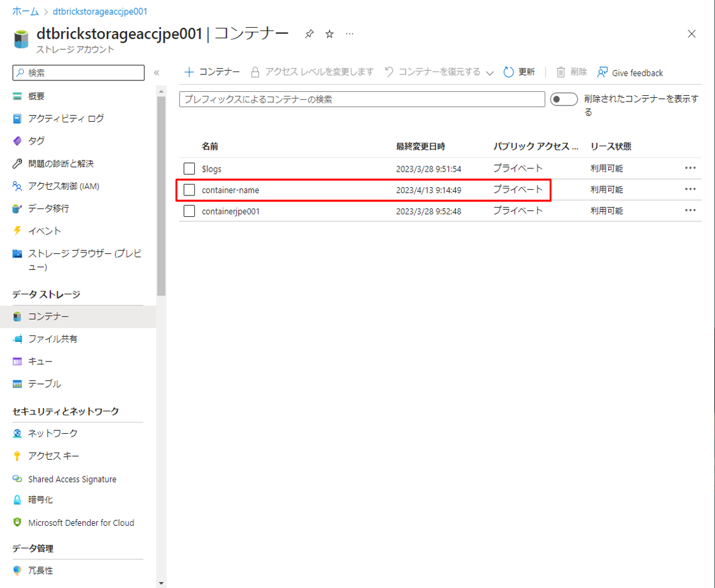Open Shared Access Signature page
The width and height of the screenshot is (715, 588).
[x=72, y=479]
